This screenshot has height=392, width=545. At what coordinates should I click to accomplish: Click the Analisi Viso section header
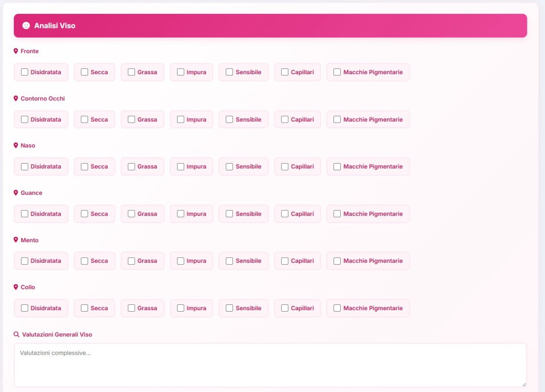click(x=270, y=25)
